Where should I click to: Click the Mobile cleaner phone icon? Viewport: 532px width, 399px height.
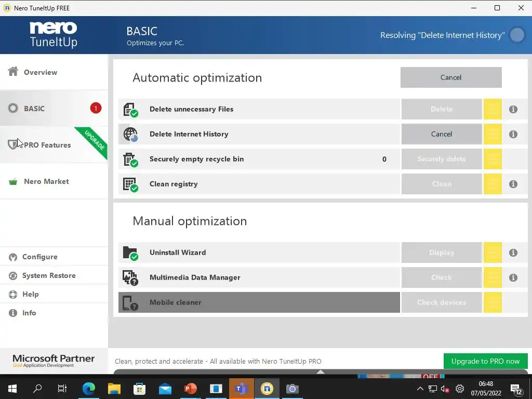click(x=130, y=303)
